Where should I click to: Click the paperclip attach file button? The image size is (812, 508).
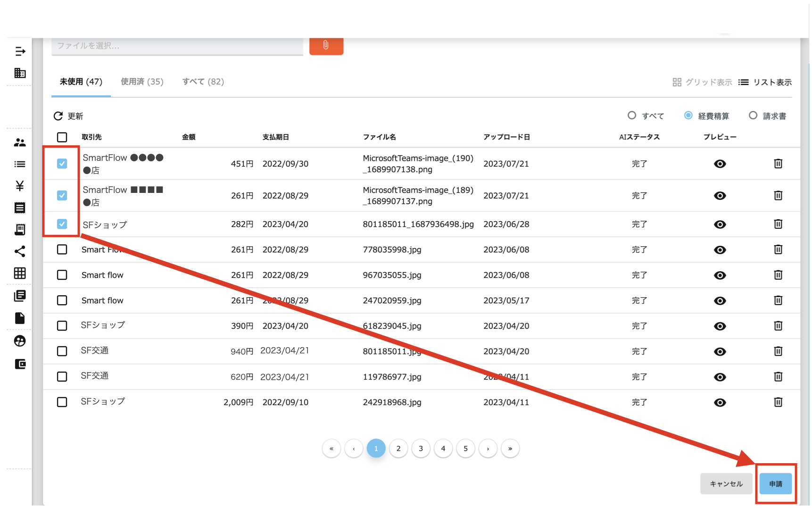(326, 46)
